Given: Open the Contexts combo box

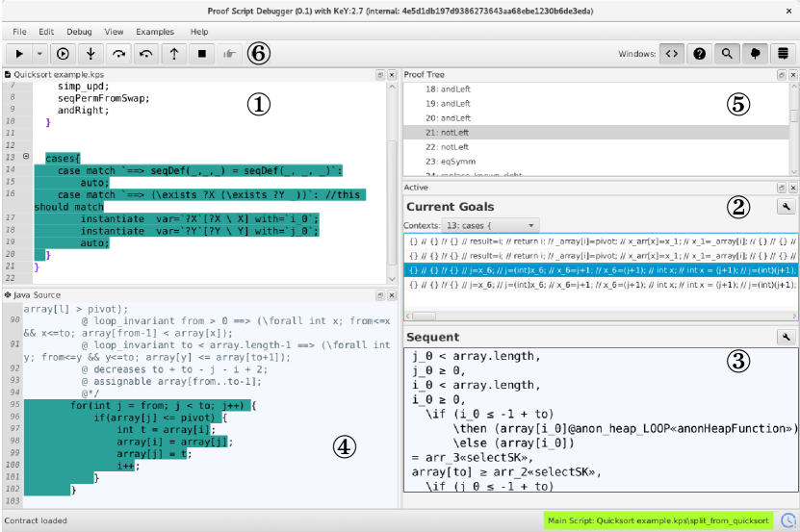Looking at the screenshot, I should coord(492,223).
